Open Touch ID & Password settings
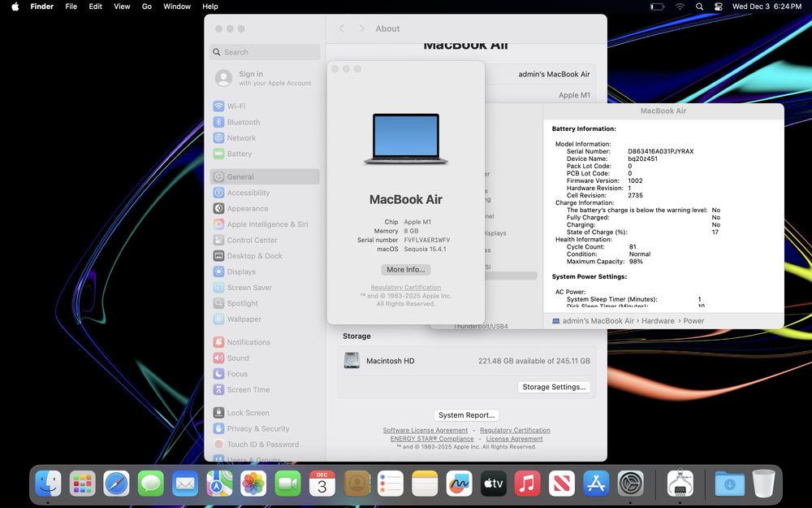Image resolution: width=812 pixels, height=508 pixels. pos(265,445)
